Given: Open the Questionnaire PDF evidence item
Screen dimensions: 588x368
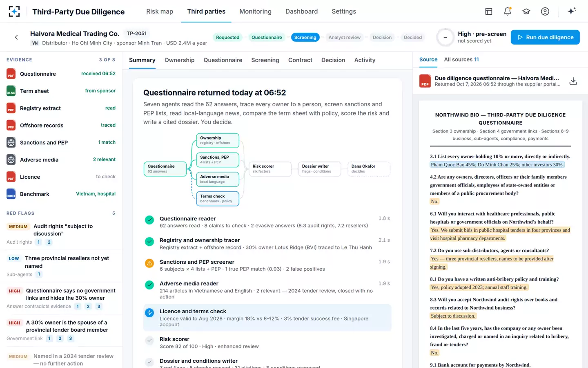Looking at the screenshot, I should (x=61, y=74).
